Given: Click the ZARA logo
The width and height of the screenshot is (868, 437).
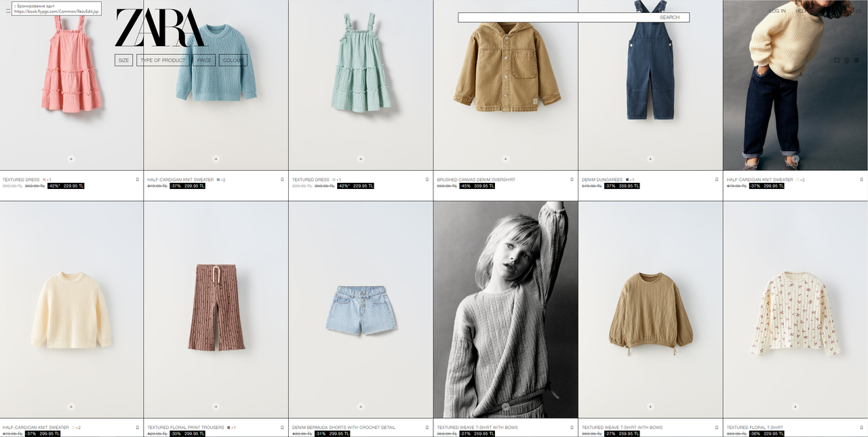Looking at the screenshot, I should point(159,28).
